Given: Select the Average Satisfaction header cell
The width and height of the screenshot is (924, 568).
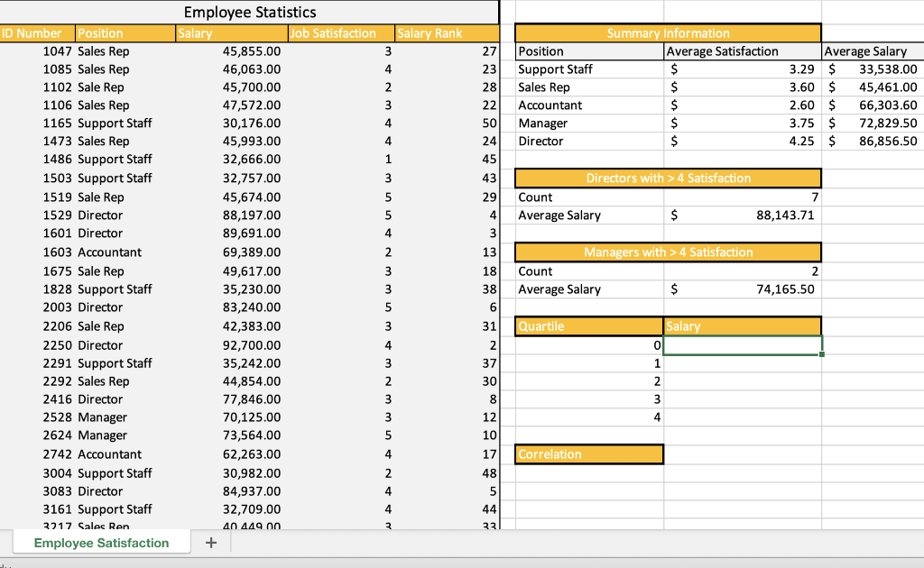Looking at the screenshot, I should (743, 51).
